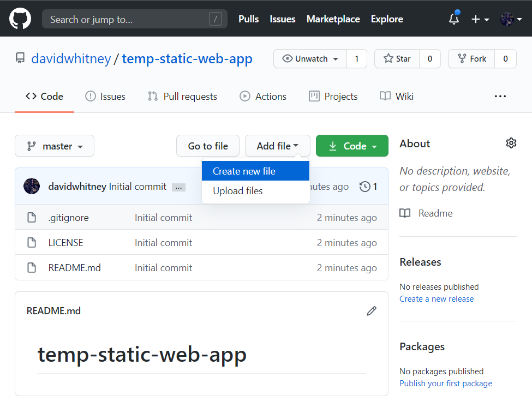This screenshot has width=532, height=413.
Task: Open the Releases heading link
Action: [420, 262]
